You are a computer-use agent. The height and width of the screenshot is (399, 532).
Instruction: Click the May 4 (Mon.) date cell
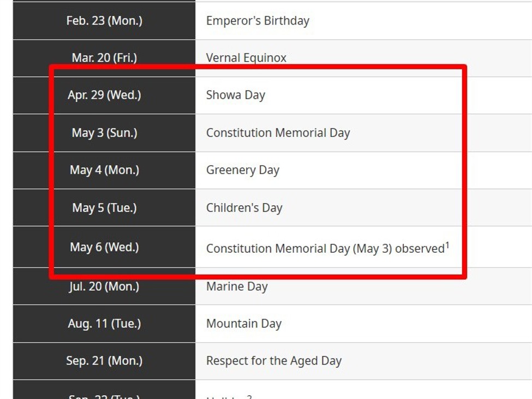click(104, 170)
